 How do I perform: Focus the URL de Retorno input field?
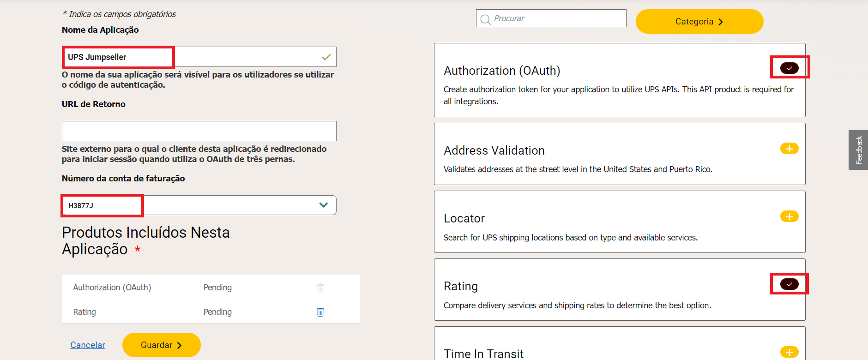pos(199,131)
